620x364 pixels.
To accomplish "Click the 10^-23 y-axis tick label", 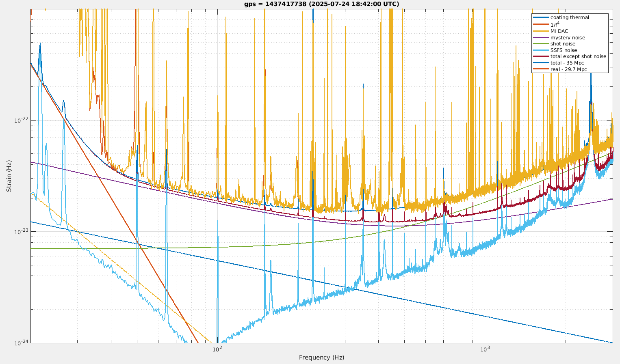I will pyautogui.click(x=21, y=231).
